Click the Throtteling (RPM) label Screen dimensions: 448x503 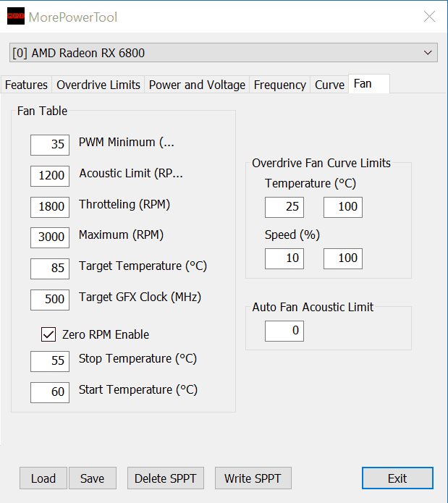click(124, 204)
